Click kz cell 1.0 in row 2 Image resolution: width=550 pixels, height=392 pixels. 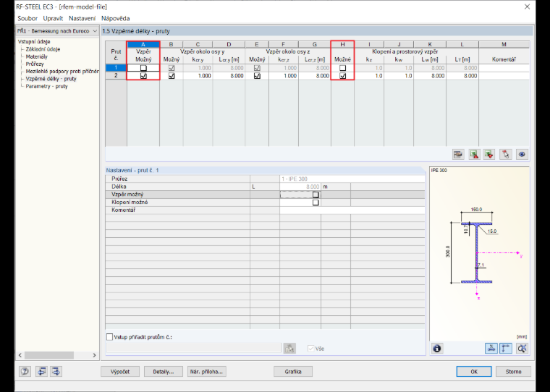point(369,76)
